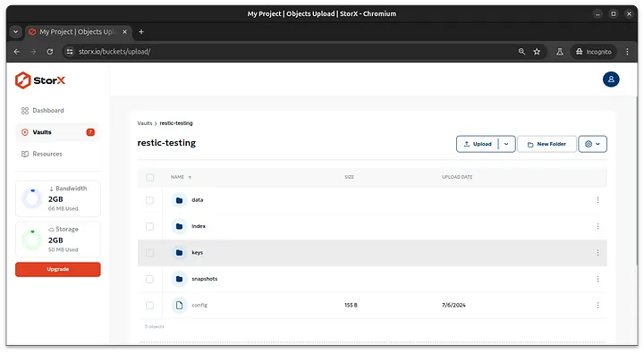Click the 50 MB Used storage text
Image resolution: width=644 pixels, height=353 pixels.
point(63,249)
